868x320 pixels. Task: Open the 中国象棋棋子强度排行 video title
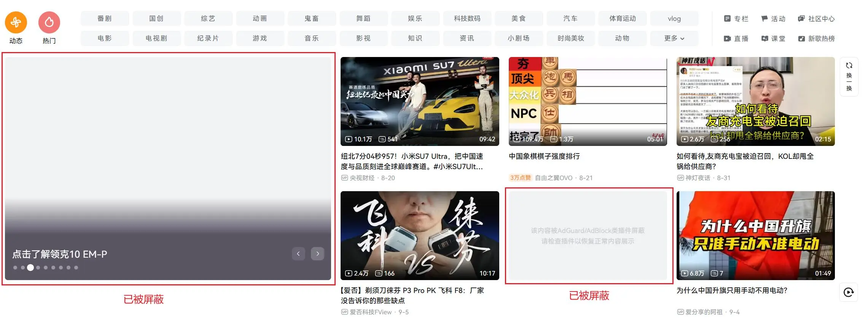click(x=544, y=156)
